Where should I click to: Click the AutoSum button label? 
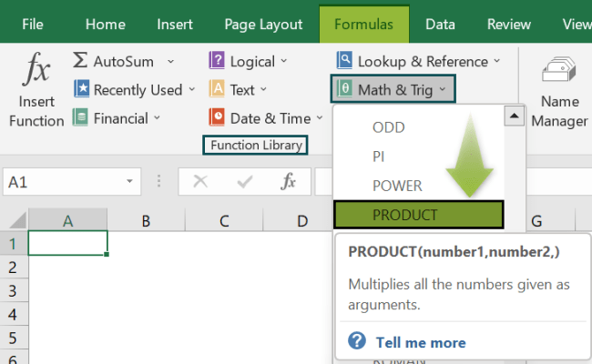click(x=124, y=62)
